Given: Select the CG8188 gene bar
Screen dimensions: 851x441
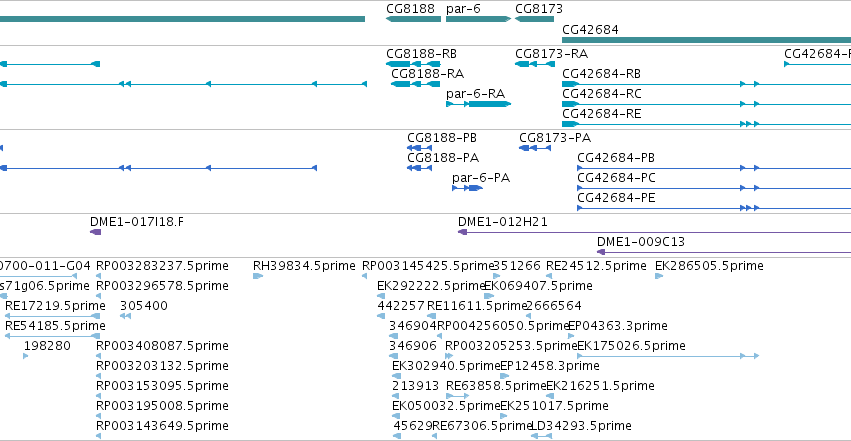Looking at the screenshot, I should [x=413, y=19].
